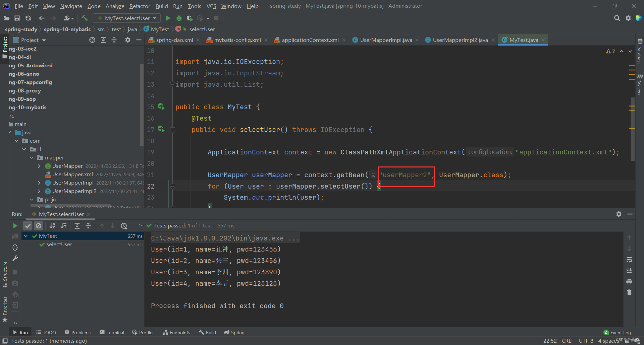Start debugging with the bug icon
The height and width of the screenshot is (345, 644).
click(x=179, y=18)
